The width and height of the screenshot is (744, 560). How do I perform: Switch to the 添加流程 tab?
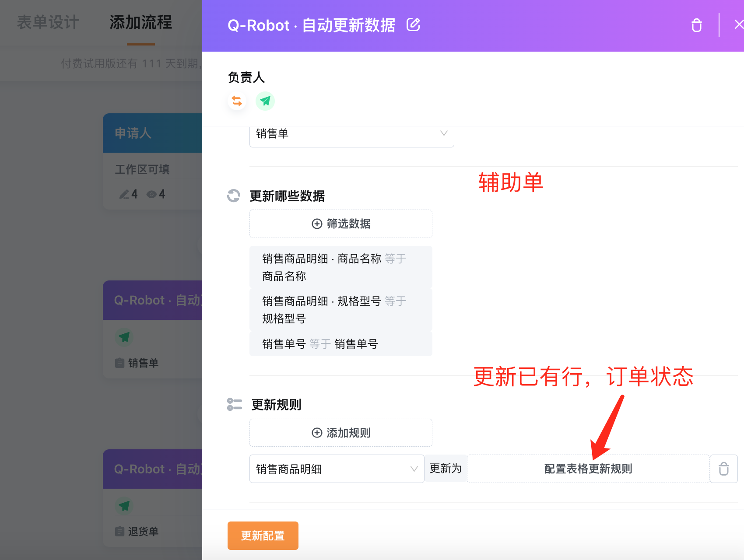coord(141,22)
